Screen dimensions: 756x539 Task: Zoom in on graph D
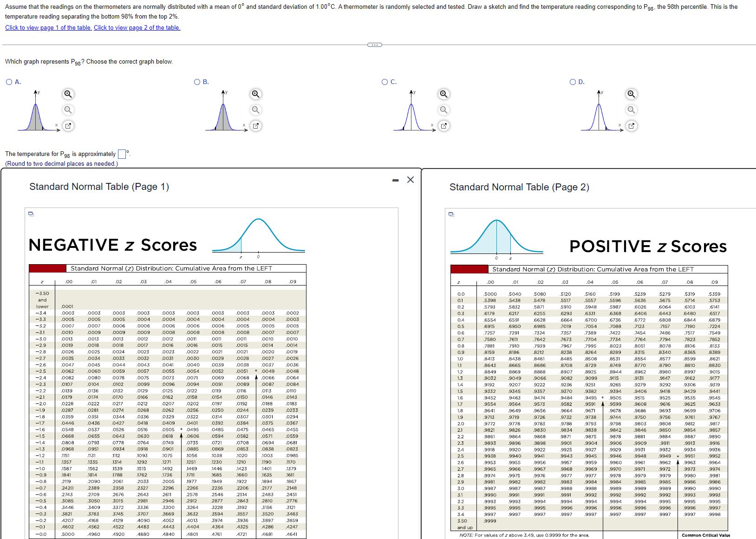[630, 94]
